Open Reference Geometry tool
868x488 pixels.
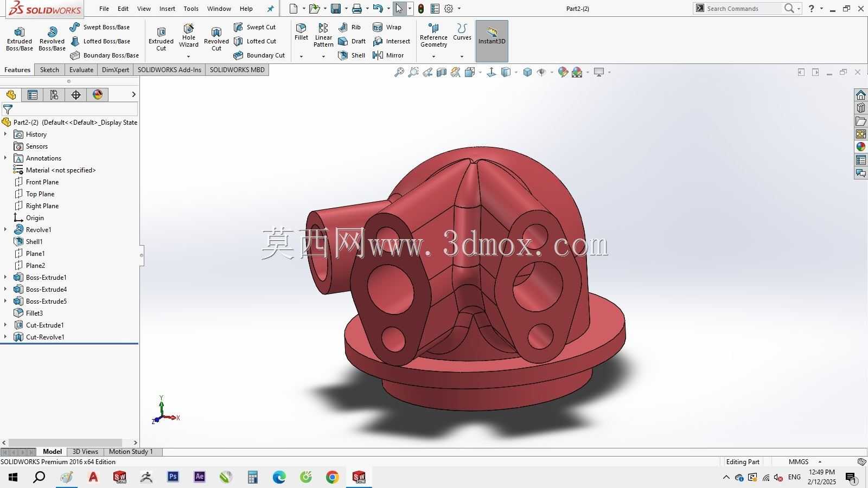click(x=433, y=35)
